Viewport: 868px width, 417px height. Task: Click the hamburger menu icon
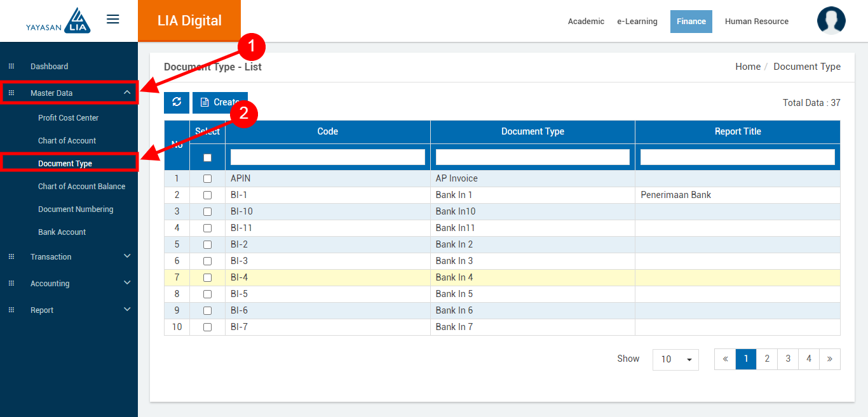[x=112, y=20]
